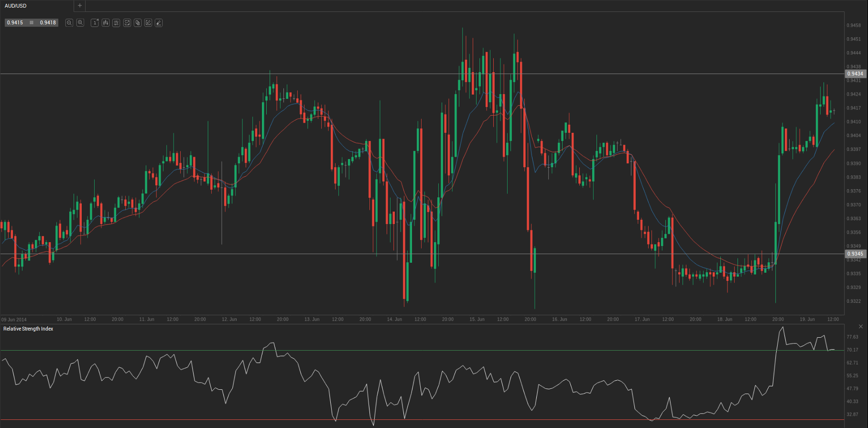868x428 pixels.
Task: Click the 40.33 RSI axis value
Action: tap(852, 401)
